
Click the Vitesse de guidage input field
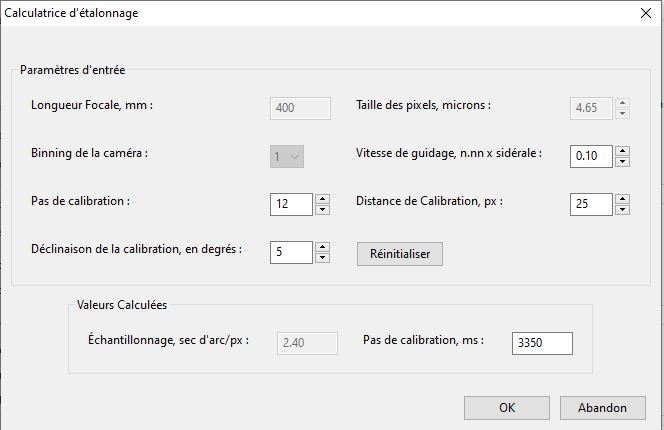click(591, 156)
